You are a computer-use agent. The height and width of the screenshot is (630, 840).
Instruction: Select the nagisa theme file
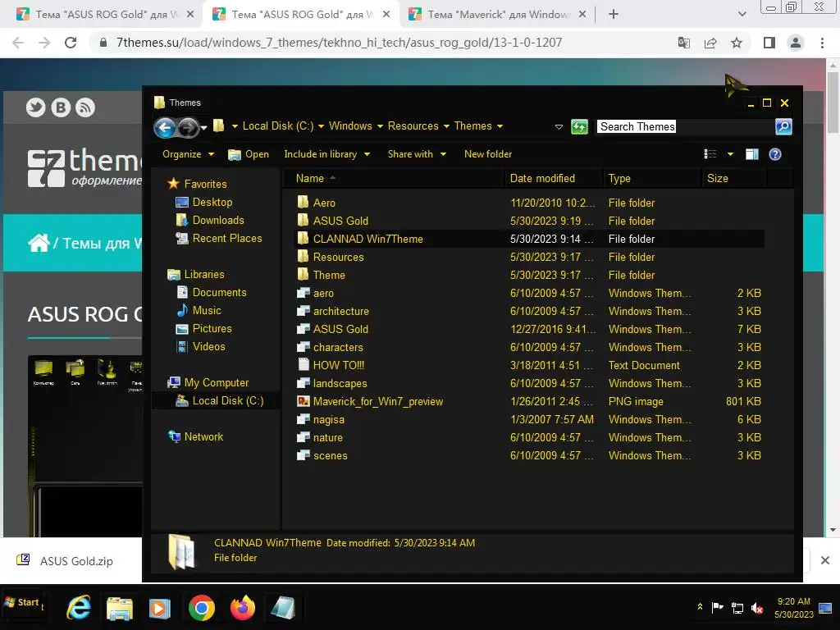[x=529, y=419]
